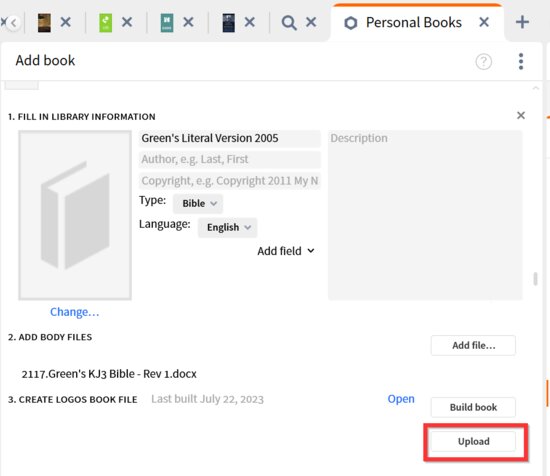Click the book cover placeholder image
This screenshot has width=550, height=476.
tap(75, 215)
